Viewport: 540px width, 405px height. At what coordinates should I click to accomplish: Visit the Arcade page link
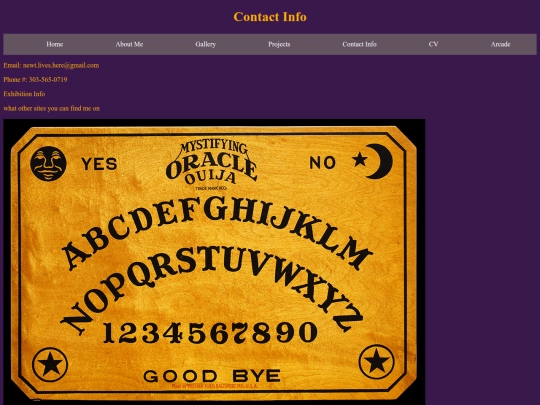(500, 44)
